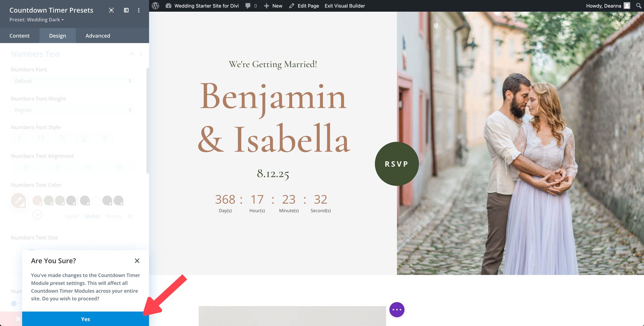The width and height of the screenshot is (644, 326).
Task: Click the WordPress logo in the admin bar
Action: click(x=155, y=6)
